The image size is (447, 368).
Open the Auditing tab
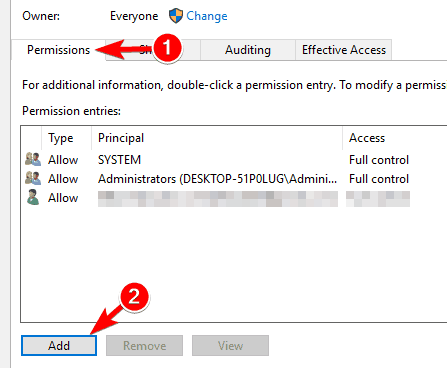coord(248,50)
